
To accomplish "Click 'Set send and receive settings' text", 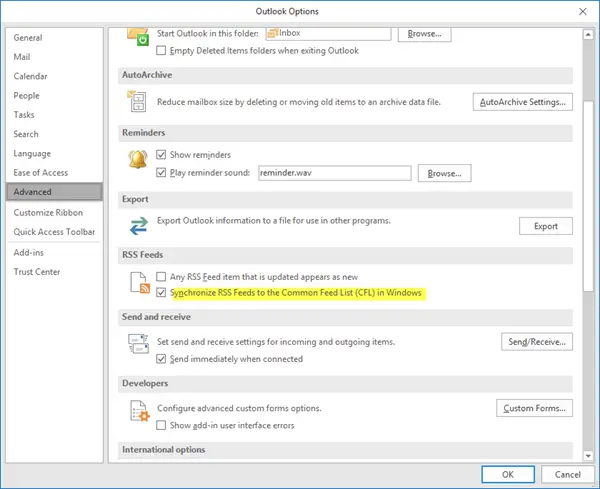I will (x=276, y=342).
